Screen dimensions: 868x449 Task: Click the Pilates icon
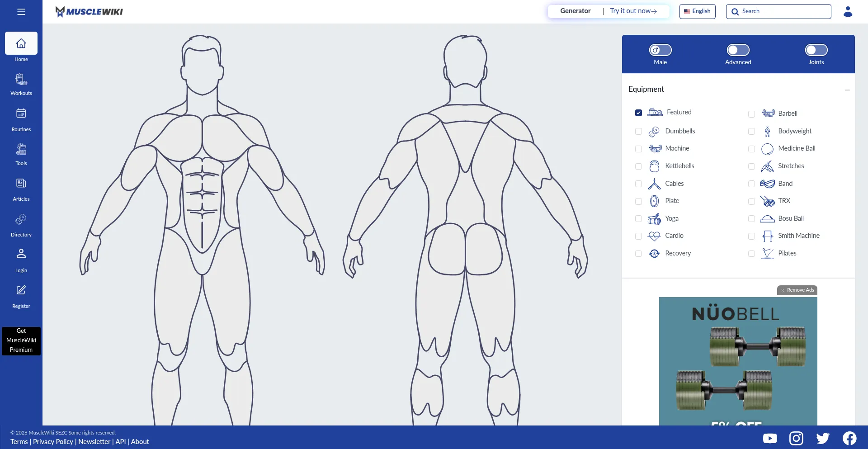pos(767,253)
